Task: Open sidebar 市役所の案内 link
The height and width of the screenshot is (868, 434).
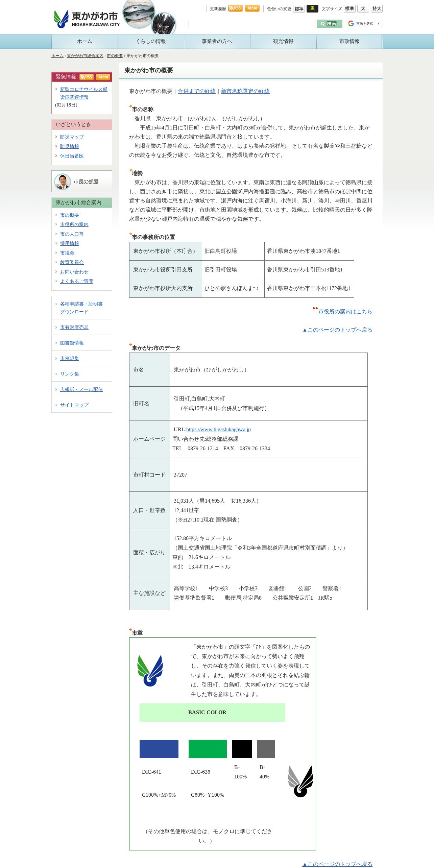Action: pyautogui.click(x=74, y=224)
